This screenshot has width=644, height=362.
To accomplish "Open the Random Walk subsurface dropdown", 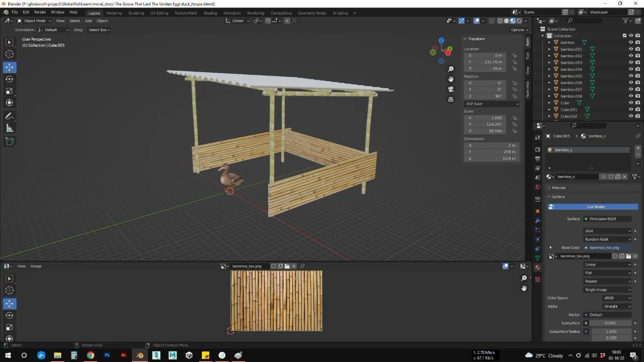I will tap(607, 239).
